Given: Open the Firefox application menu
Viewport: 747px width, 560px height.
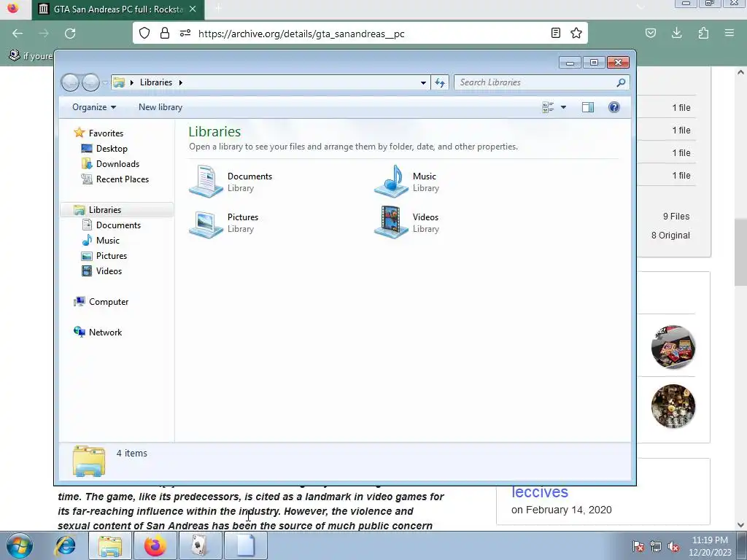Looking at the screenshot, I should tap(729, 33).
